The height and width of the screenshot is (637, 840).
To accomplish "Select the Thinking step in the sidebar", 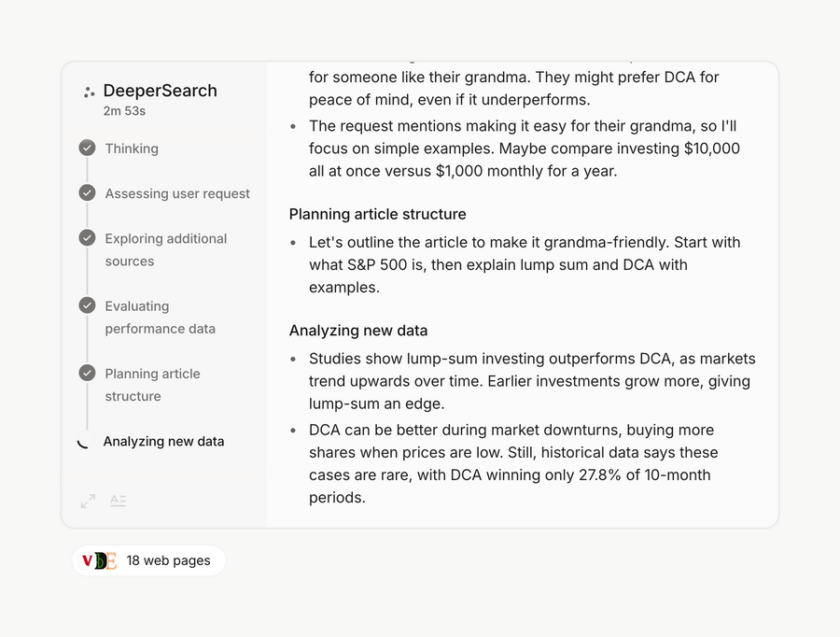I will (x=131, y=148).
